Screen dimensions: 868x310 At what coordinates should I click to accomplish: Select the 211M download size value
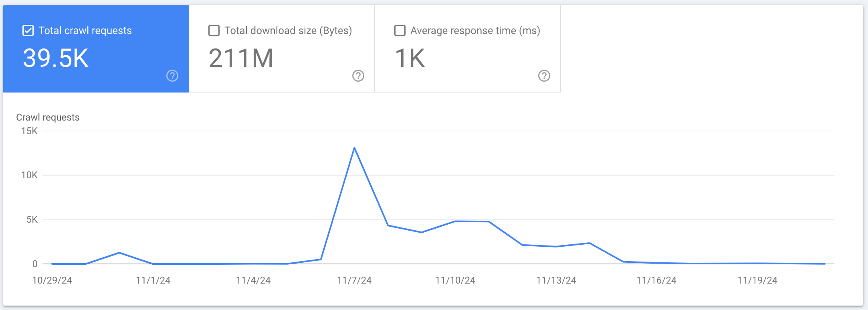click(241, 58)
